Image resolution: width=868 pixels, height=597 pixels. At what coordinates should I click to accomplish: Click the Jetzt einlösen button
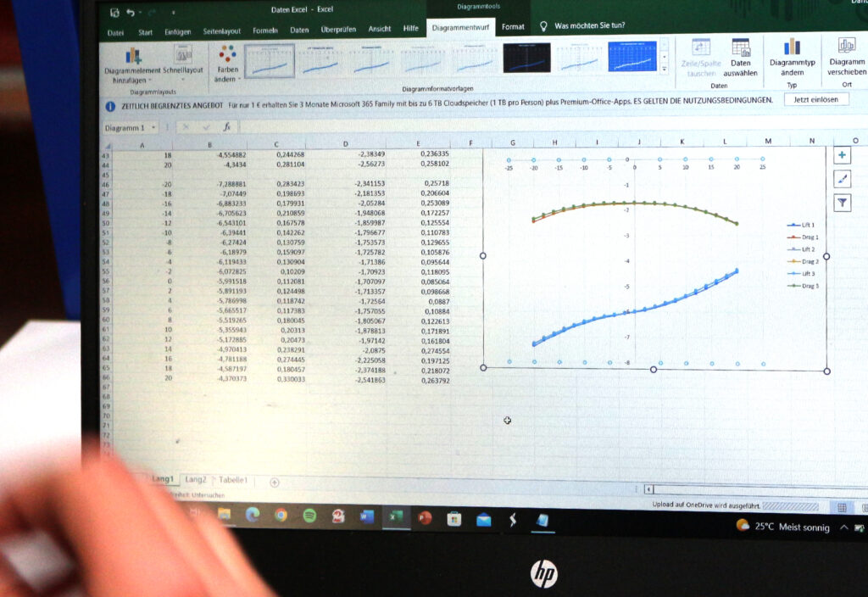(x=816, y=100)
